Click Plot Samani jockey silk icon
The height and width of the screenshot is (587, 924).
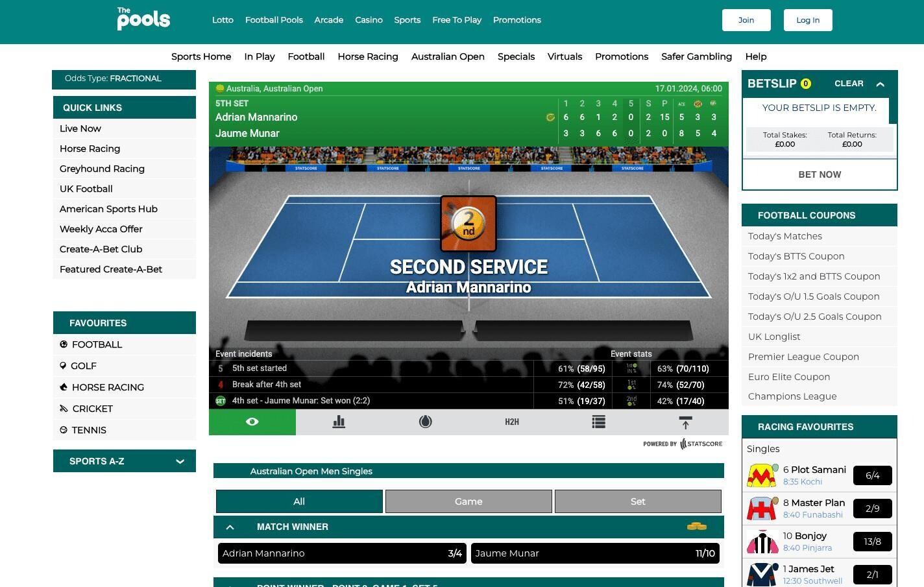pyautogui.click(x=762, y=475)
